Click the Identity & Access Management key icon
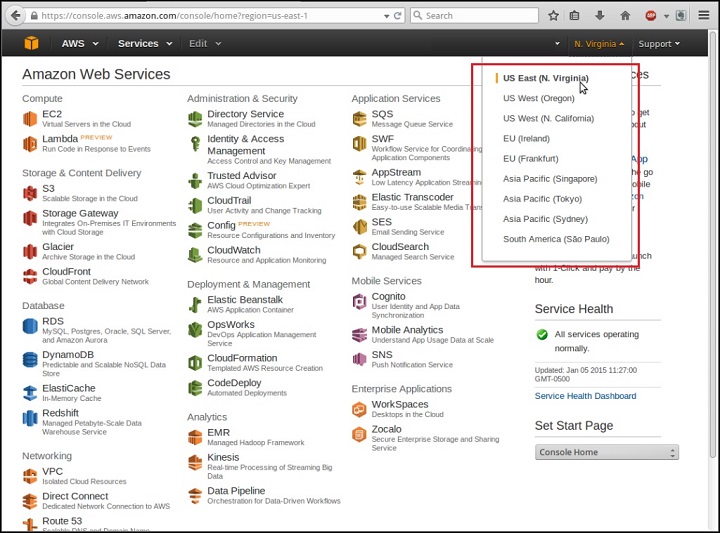Image resolution: width=720 pixels, height=533 pixels. pyautogui.click(x=195, y=144)
